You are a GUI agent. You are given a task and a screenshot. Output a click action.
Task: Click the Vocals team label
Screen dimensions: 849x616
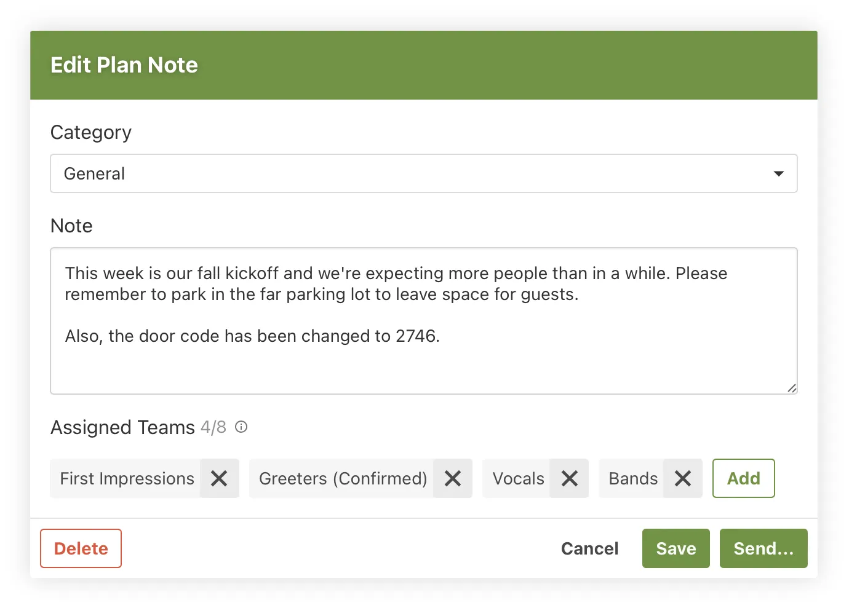[518, 478]
